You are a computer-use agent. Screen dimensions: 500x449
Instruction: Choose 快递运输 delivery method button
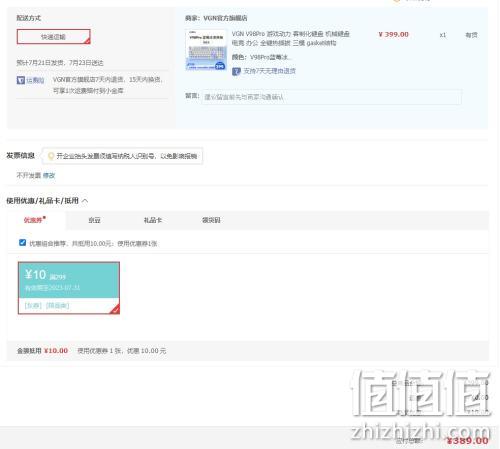click(x=54, y=37)
